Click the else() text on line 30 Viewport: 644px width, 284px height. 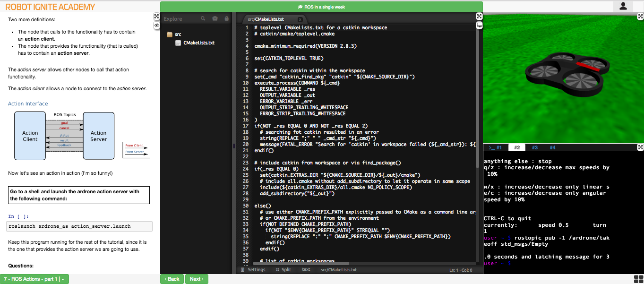pyautogui.click(x=263, y=206)
